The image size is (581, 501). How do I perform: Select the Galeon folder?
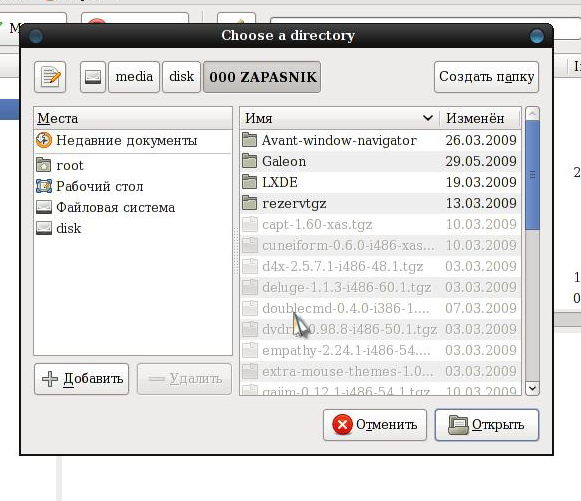(380, 161)
